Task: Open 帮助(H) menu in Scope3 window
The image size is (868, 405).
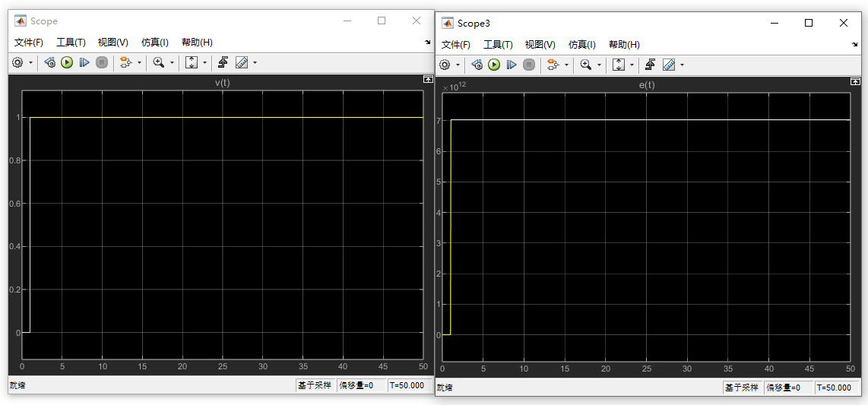Action: [x=625, y=45]
